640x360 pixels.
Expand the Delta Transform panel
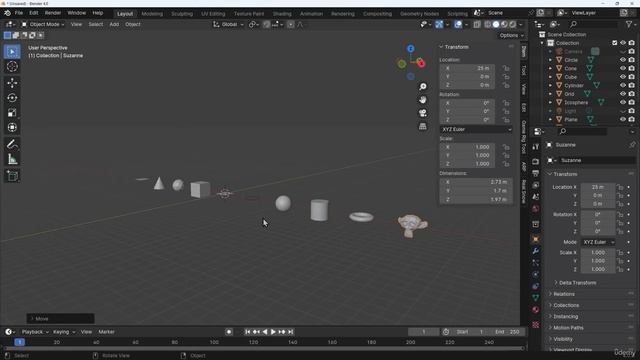point(577,283)
